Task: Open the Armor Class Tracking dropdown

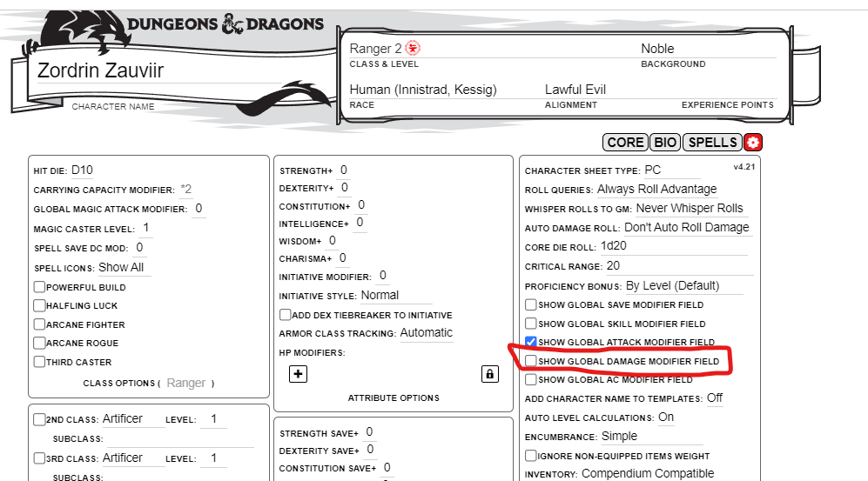Action: point(427,333)
